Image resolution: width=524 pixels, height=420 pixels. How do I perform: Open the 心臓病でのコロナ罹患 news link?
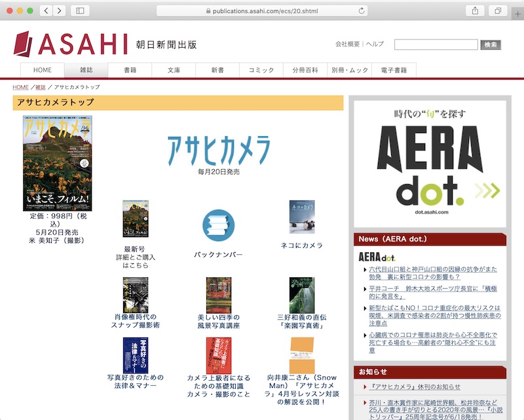[x=433, y=343]
